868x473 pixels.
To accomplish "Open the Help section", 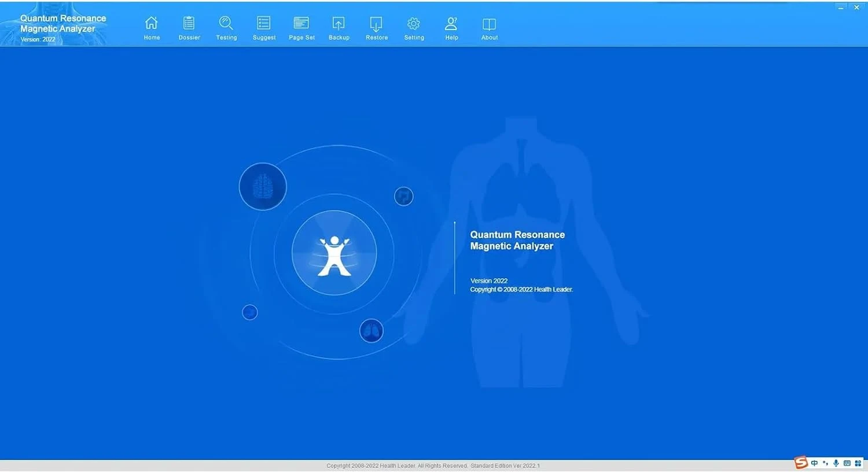I will click(451, 28).
